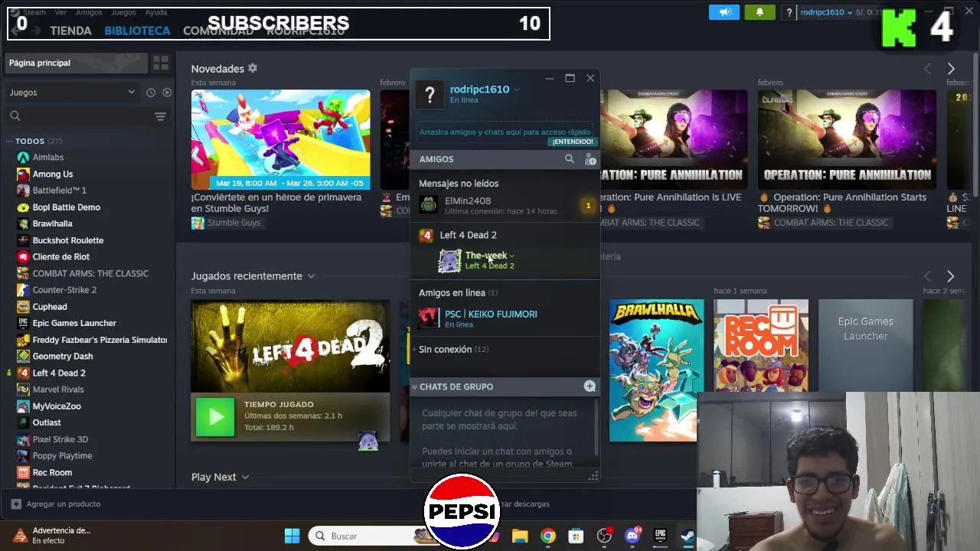
Task: Collapse the CHATS DE GRUPO section
Action: point(414,386)
